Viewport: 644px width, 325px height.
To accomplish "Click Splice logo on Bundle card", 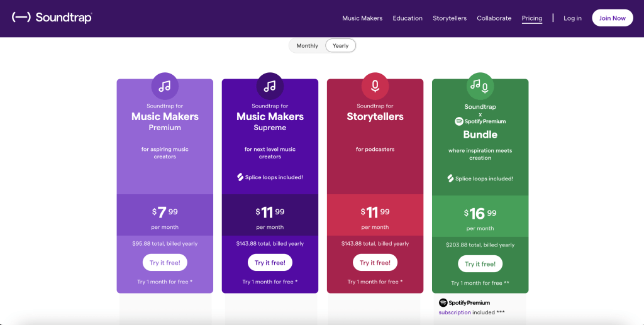I will point(450,179).
